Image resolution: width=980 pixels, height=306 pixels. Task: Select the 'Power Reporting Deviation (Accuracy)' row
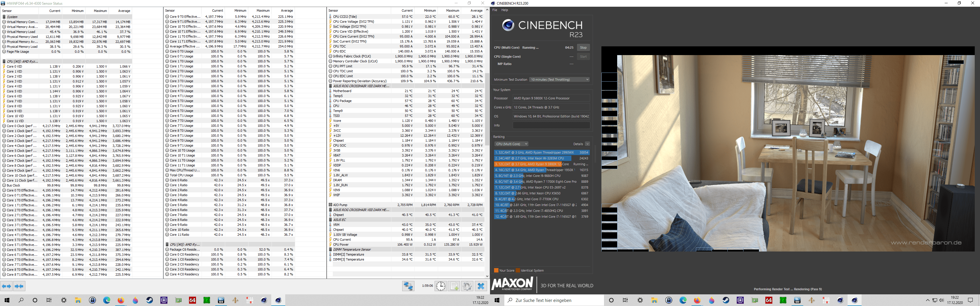click(x=406, y=81)
